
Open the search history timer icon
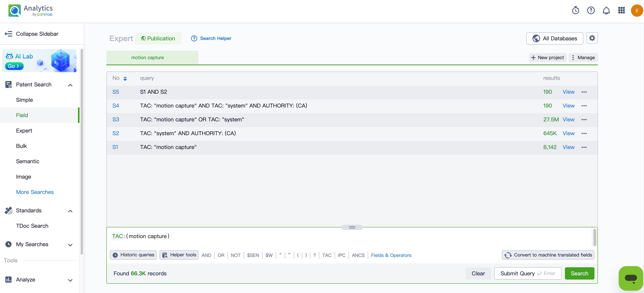coord(575,11)
